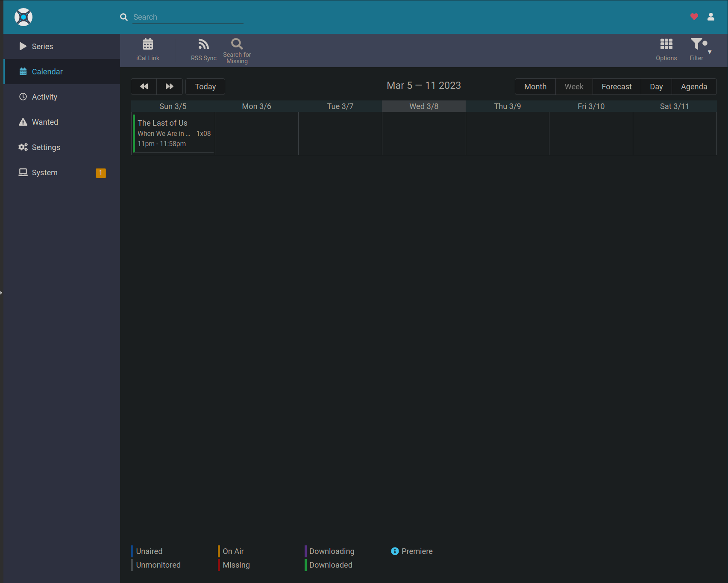Click the red heart donate icon
This screenshot has width=728, height=583.
pyautogui.click(x=694, y=17)
